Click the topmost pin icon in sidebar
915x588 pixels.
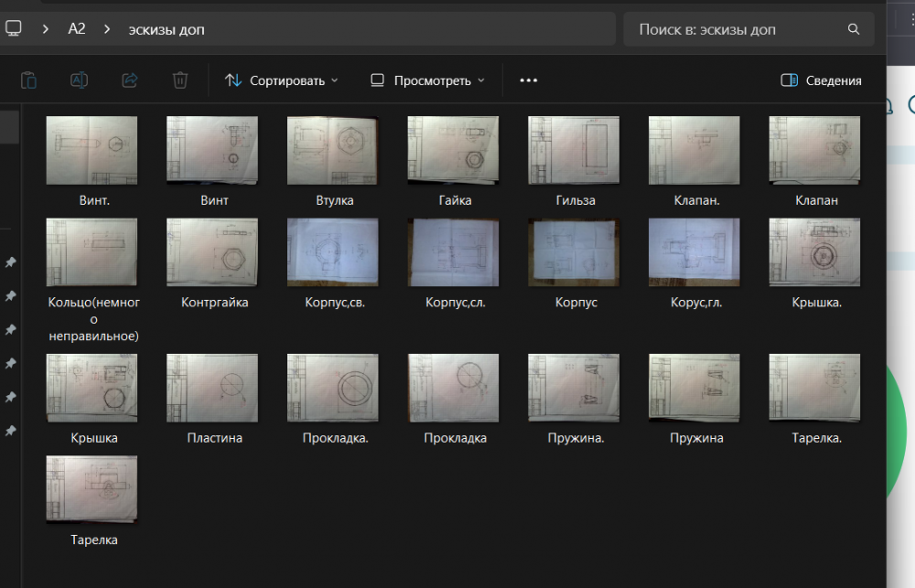(x=10, y=262)
